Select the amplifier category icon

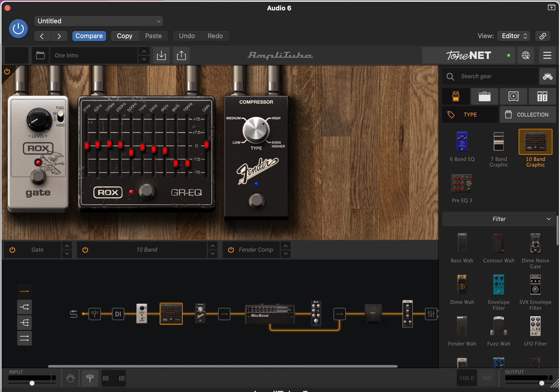click(485, 96)
